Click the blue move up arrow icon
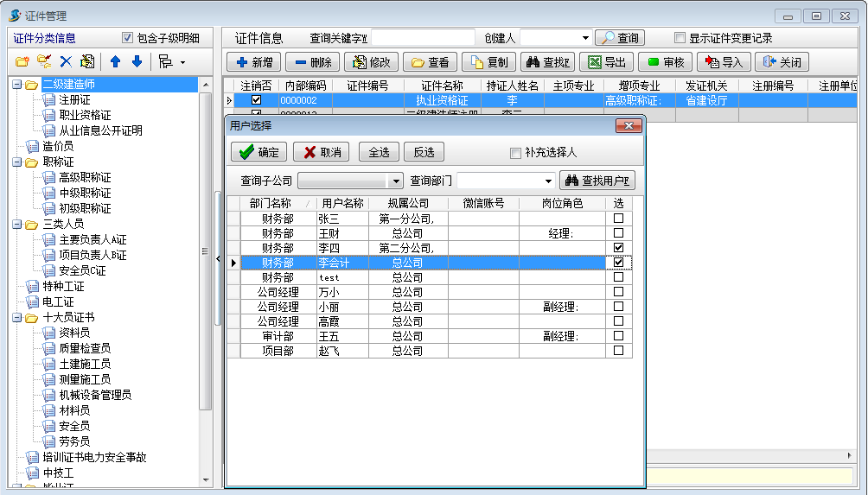This screenshot has width=868, height=495. 115,62
